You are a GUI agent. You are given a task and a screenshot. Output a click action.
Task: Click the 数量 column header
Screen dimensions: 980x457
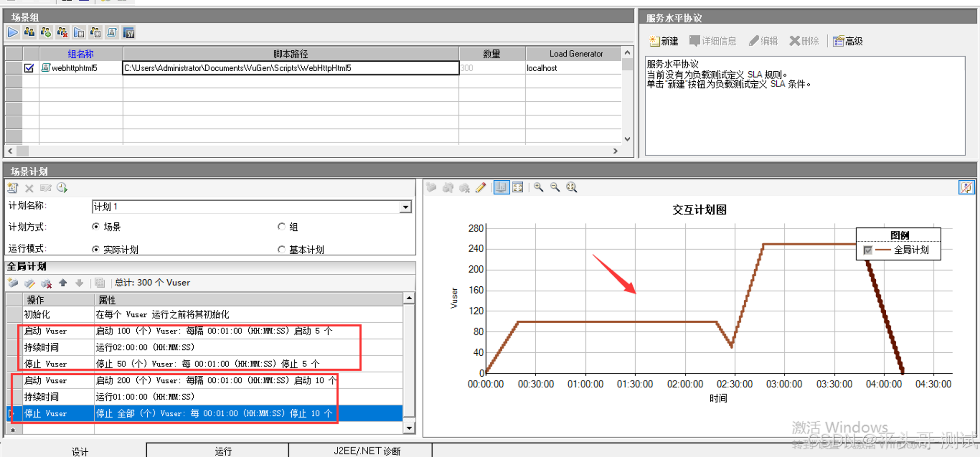(x=492, y=54)
